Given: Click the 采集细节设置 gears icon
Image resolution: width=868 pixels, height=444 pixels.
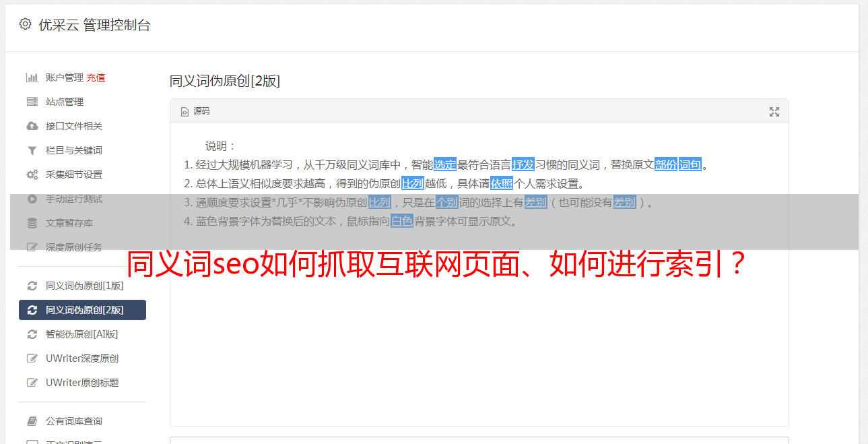Looking at the screenshot, I should [32, 175].
